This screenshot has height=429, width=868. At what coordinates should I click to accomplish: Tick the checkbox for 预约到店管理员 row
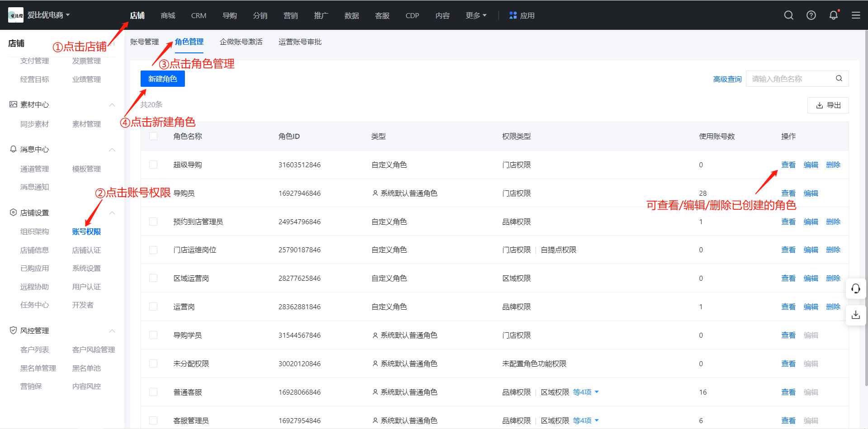[x=153, y=222]
